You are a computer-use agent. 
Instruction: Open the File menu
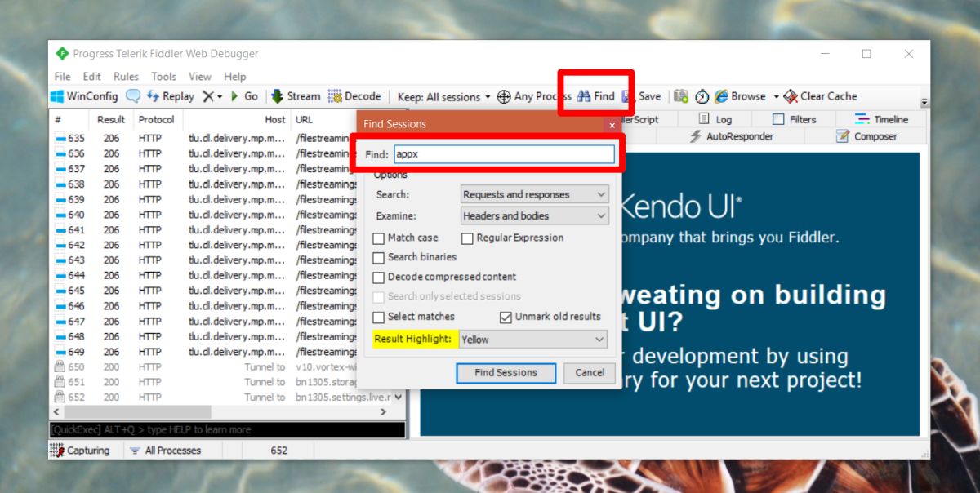(x=62, y=77)
